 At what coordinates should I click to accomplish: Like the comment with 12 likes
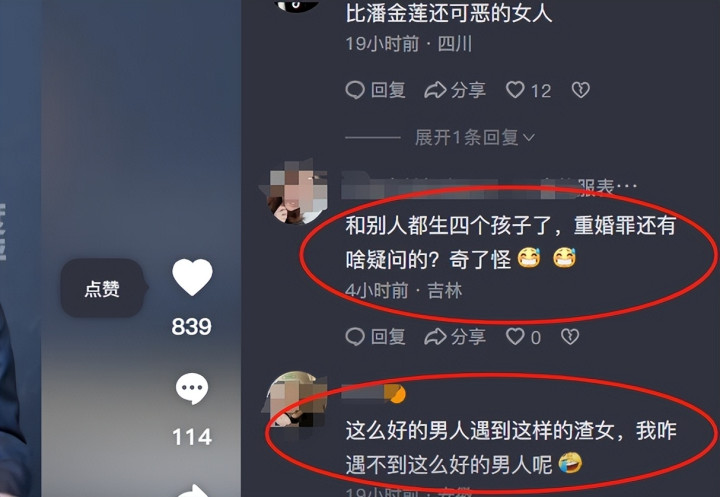(x=529, y=90)
